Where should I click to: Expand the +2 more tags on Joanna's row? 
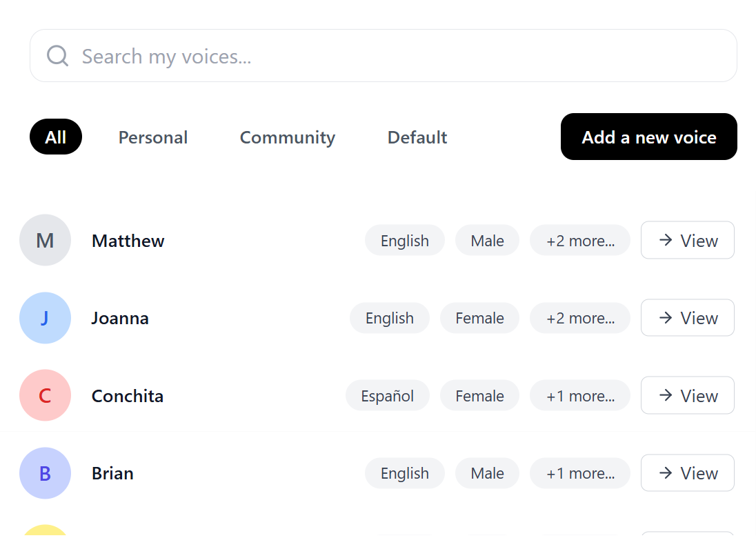pos(579,318)
